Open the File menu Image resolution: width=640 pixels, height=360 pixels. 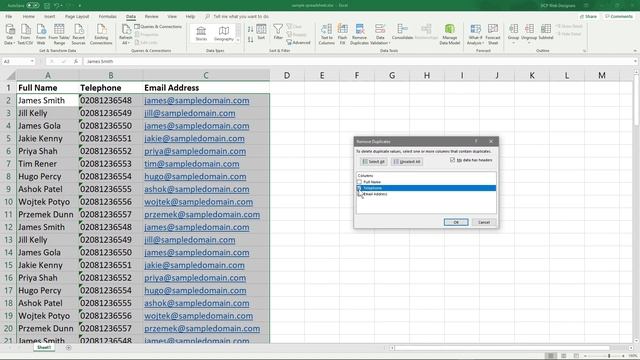click(9, 16)
